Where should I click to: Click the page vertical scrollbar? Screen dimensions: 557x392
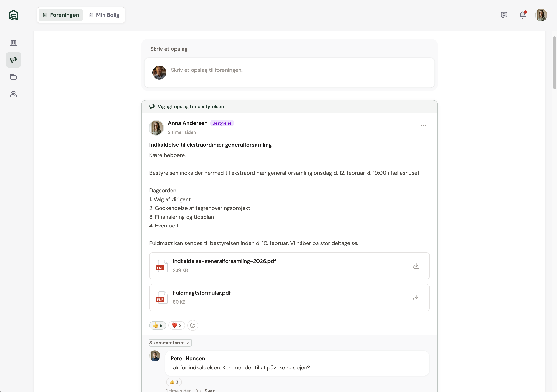pos(554,63)
